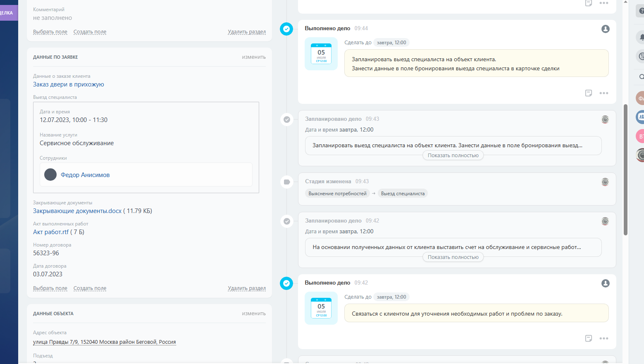Open address улица Правды 7/9 link
The width and height of the screenshot is (644, 364).
(x=105, y=342)
